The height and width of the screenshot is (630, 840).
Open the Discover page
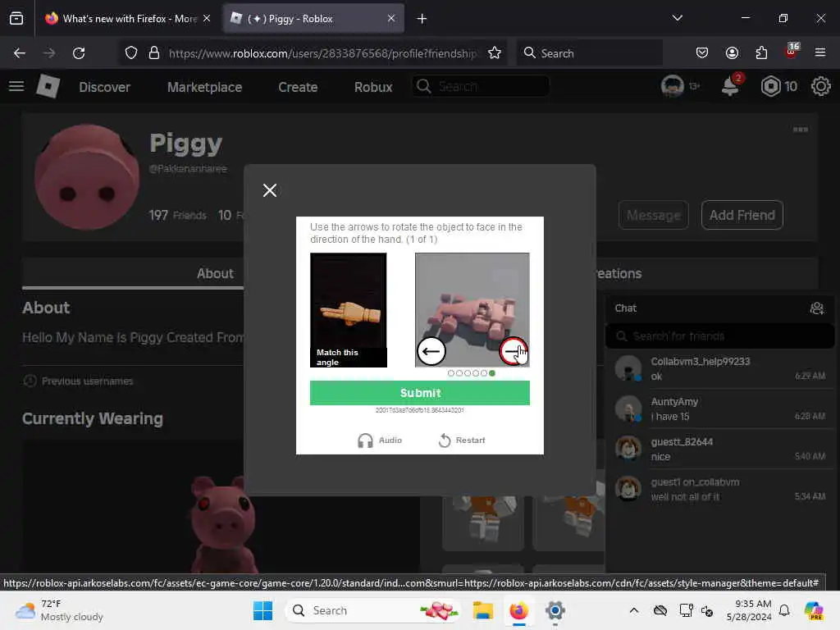coord(104,87)
